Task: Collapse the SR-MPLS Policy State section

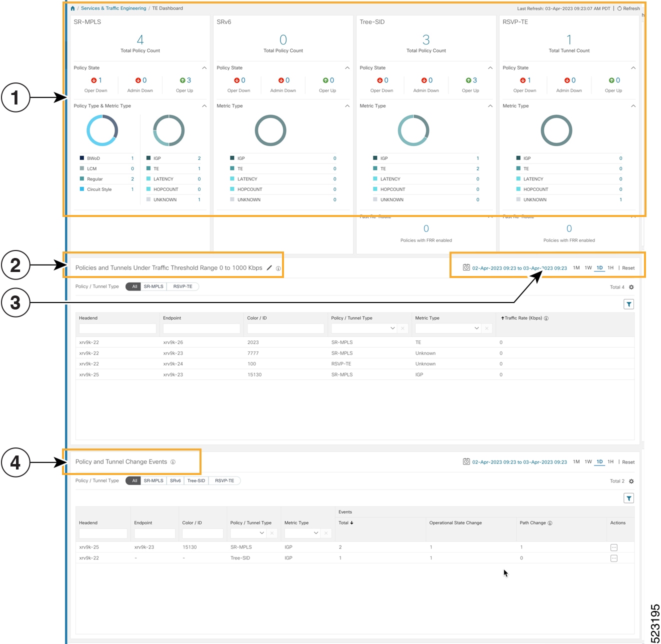Action: [x=204, y=67]
